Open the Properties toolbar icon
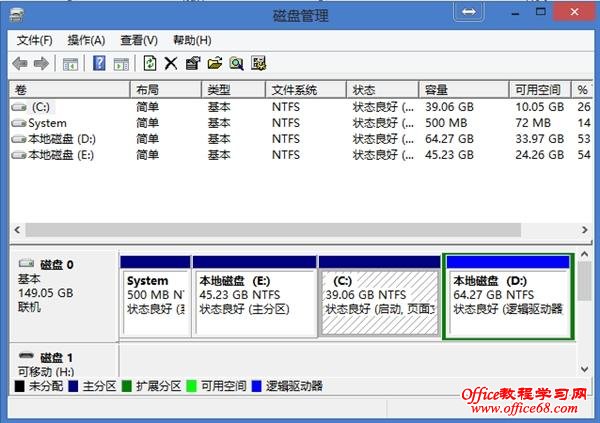Image resolution: width=600 pixels, height=423 pixels. coord(193,63)
